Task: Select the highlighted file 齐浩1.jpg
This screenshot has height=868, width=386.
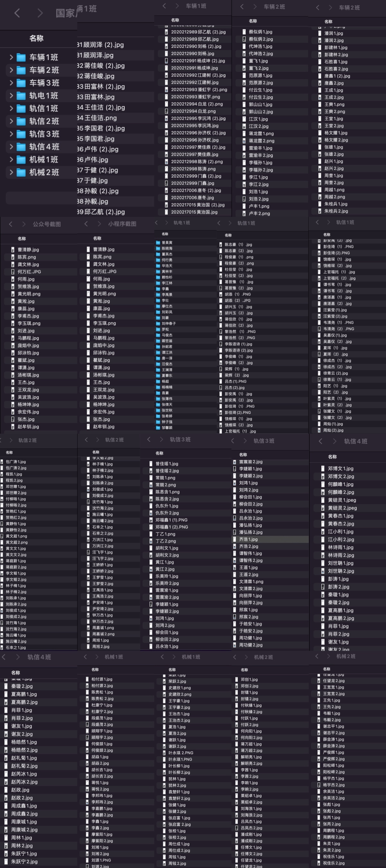Action: 248,540
